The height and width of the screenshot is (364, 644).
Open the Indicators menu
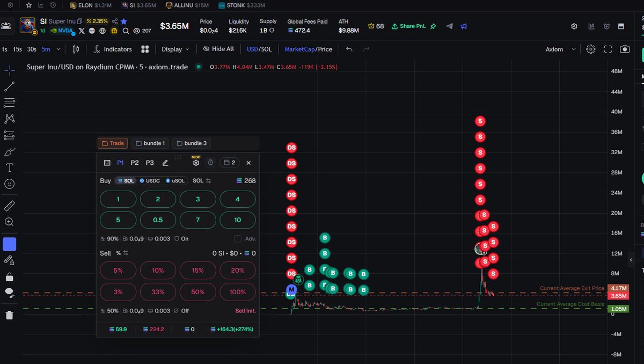click(x=112, y=49)
